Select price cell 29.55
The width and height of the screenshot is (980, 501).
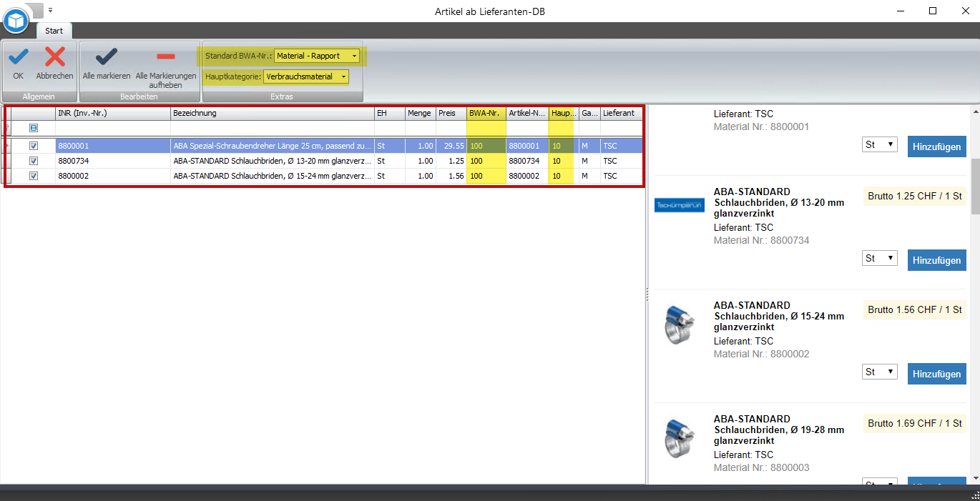point(451,146)
